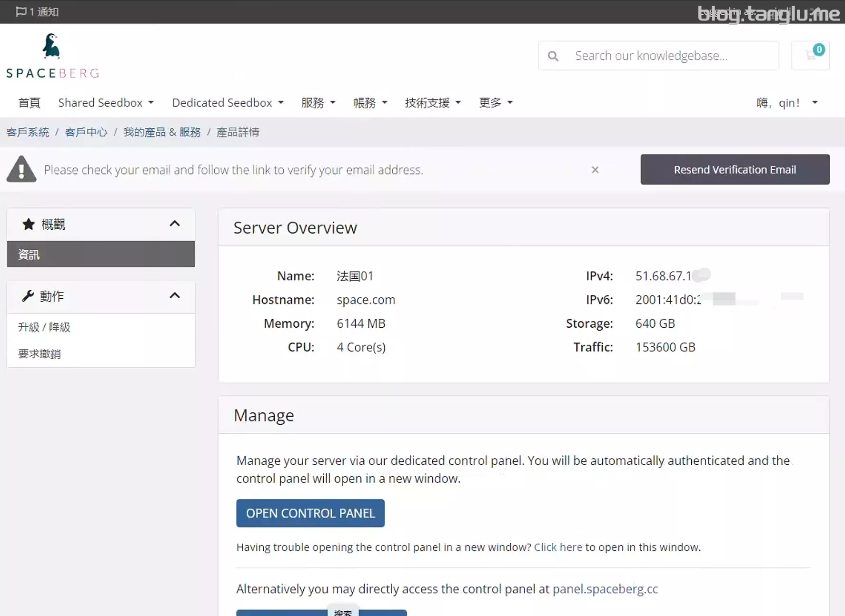Click the star icon beside 概觀
Screen dimensions: 845x616
click(29, 224)
